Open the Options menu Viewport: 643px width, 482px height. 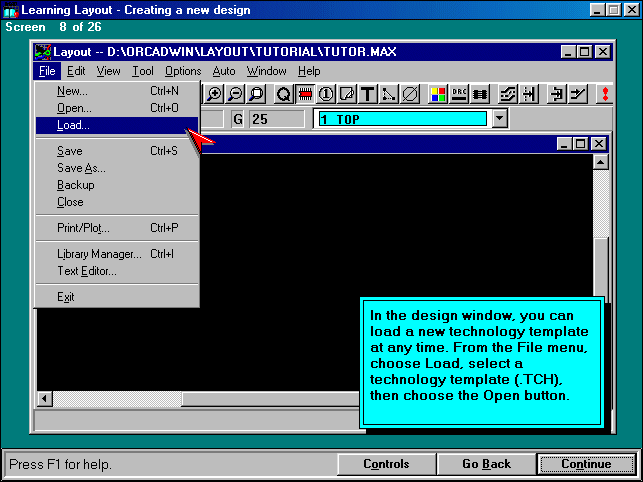click(183, 71)
